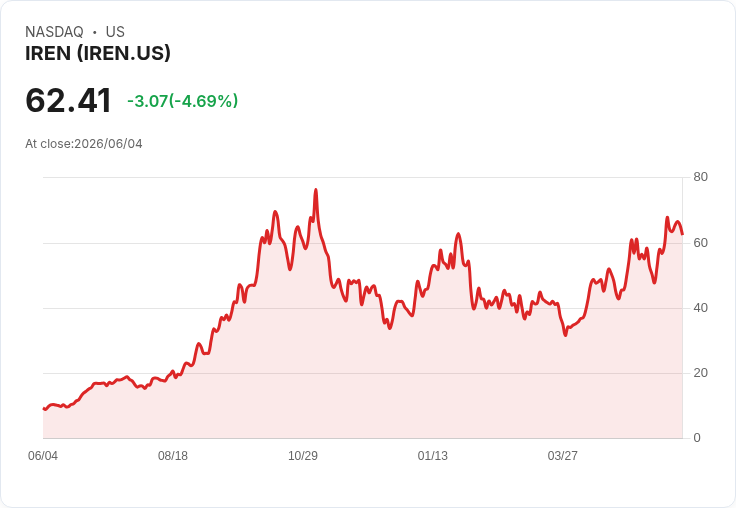Select the 01/13 x-axis date label
The width and height of the screenshot is (736, 508).
click(433, 456)
